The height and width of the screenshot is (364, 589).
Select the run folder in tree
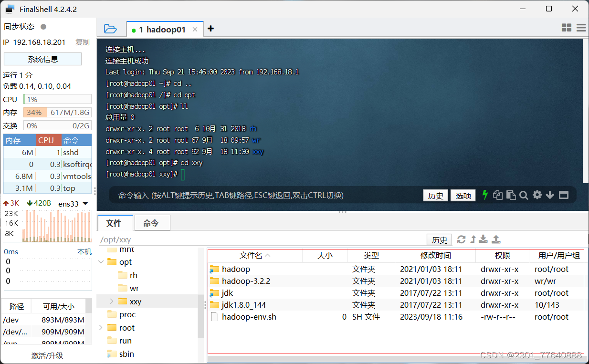pos(126,341)
